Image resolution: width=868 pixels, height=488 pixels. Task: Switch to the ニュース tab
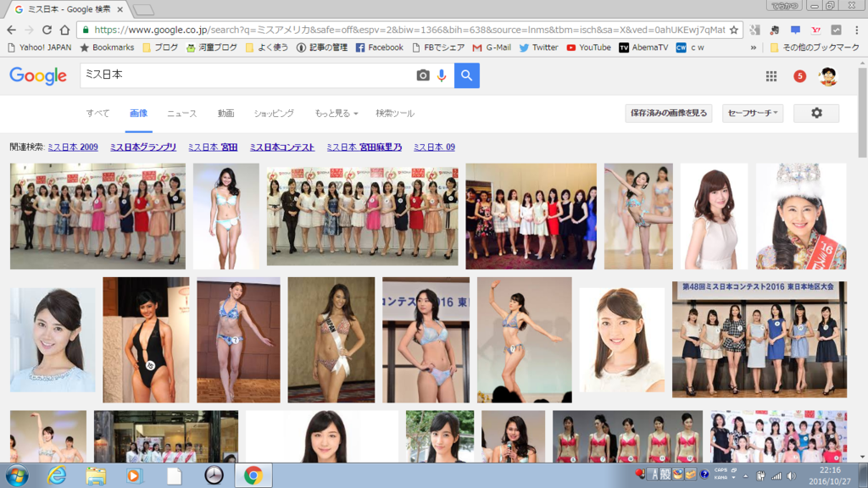(181, 113)
